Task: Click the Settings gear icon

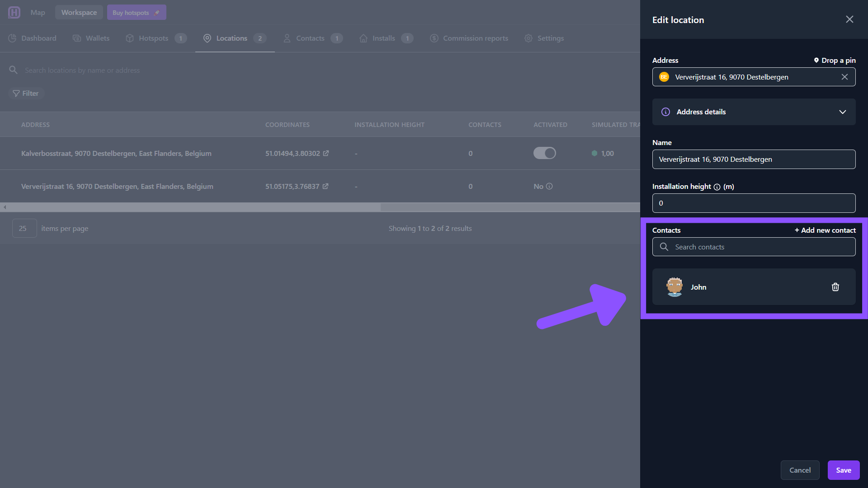Action: [528, 38]
